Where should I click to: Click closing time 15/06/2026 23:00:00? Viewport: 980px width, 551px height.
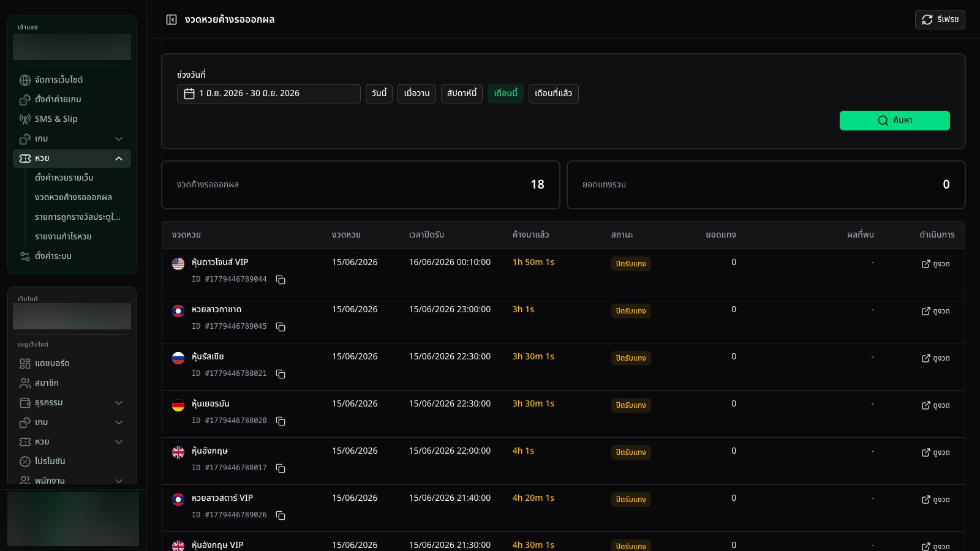tap(450, 309)
